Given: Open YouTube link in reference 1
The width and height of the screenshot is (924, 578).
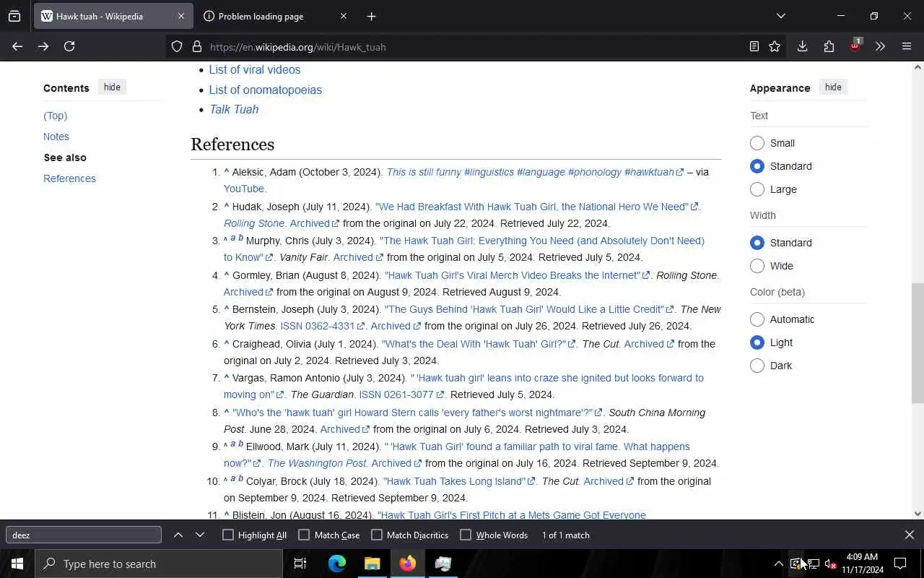Looking at the screenshot, I should coord(245,189).
